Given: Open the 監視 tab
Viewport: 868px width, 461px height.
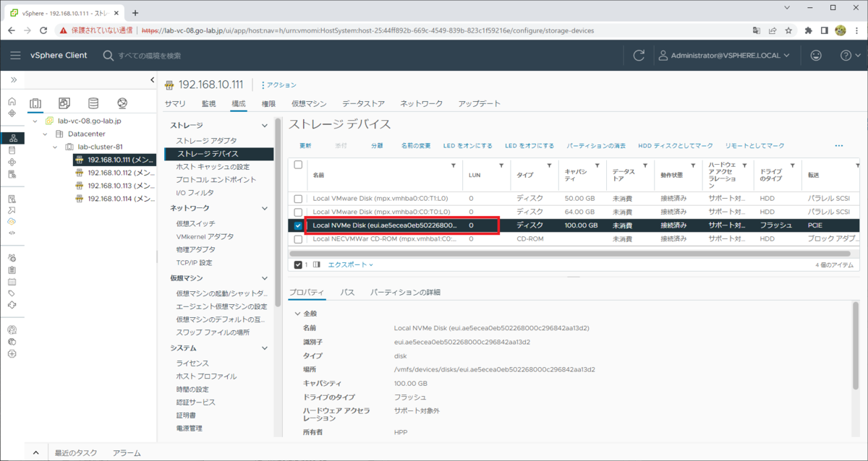Looking at the screenshot, I should pos(208,103).
